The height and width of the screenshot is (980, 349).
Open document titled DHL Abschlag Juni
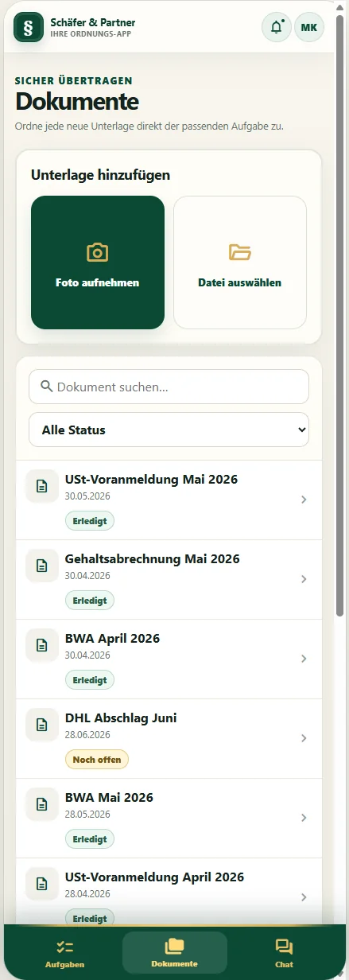click(121, 717)
